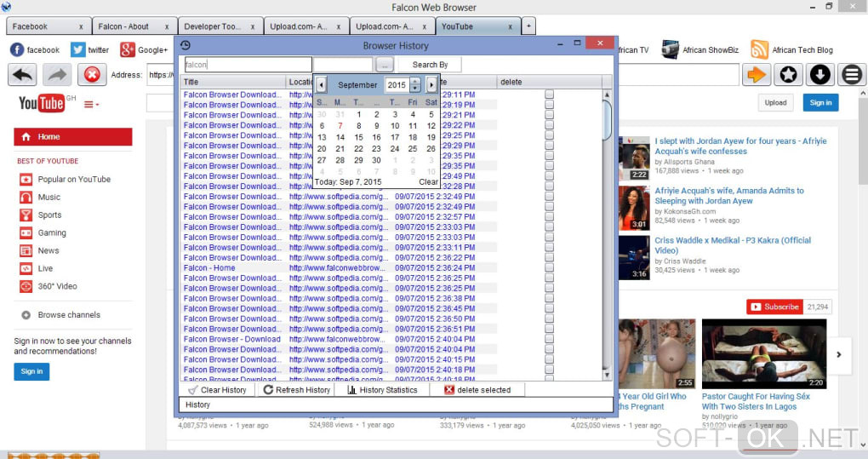
Task: Click the history search input field
Action: click(x=248, y=65)
